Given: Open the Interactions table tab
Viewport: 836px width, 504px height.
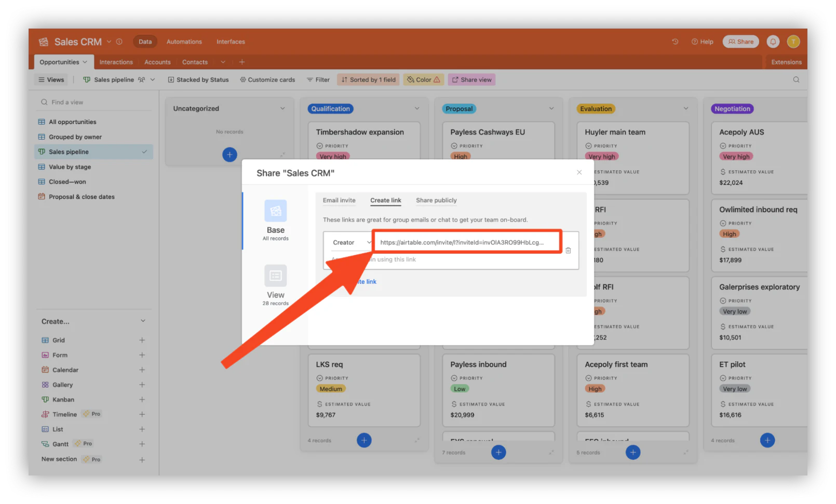Looking at the screenshot, I should point(116,62).
